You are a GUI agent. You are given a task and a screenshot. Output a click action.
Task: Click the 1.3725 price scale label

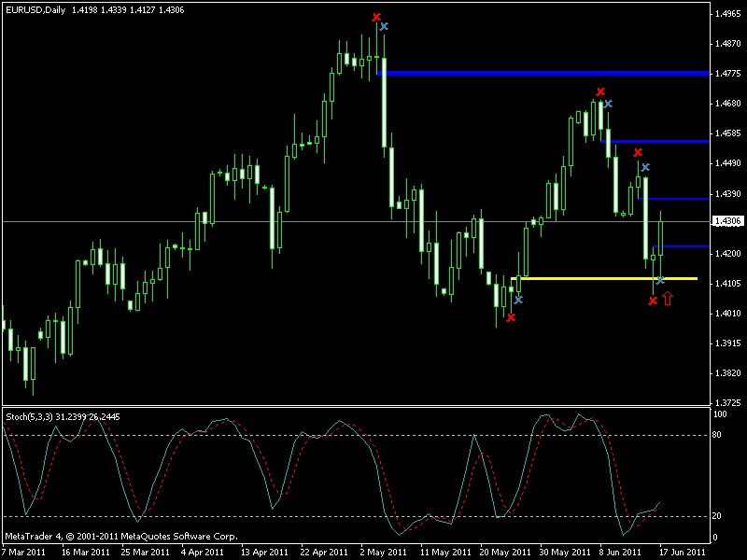[728, 403]
